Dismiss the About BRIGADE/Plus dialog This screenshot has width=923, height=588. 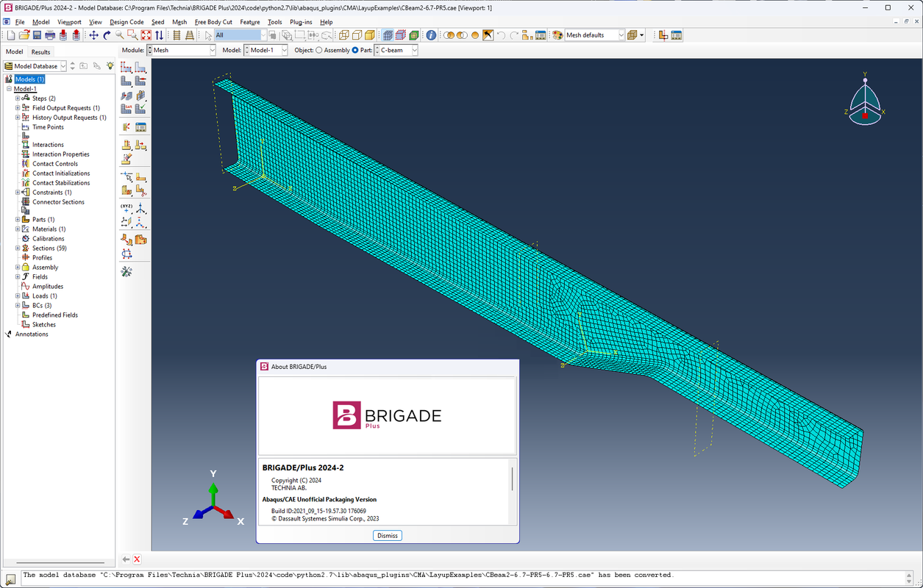388,535
